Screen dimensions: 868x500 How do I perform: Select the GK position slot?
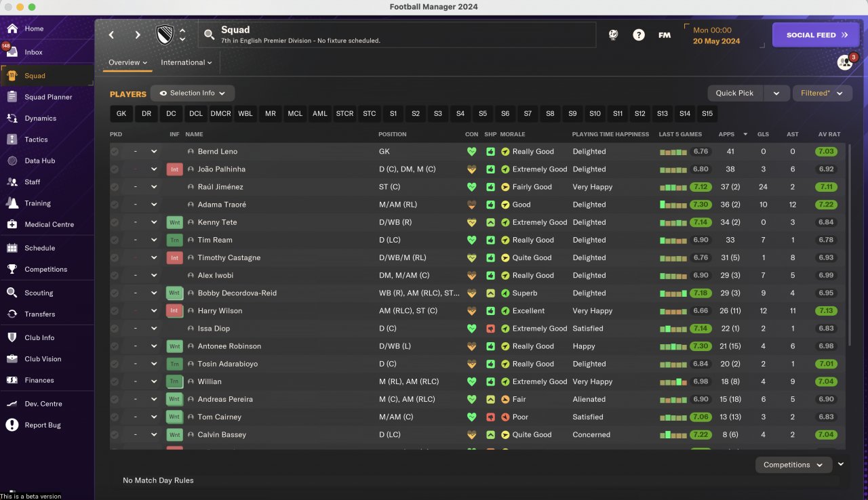[121, 114]
